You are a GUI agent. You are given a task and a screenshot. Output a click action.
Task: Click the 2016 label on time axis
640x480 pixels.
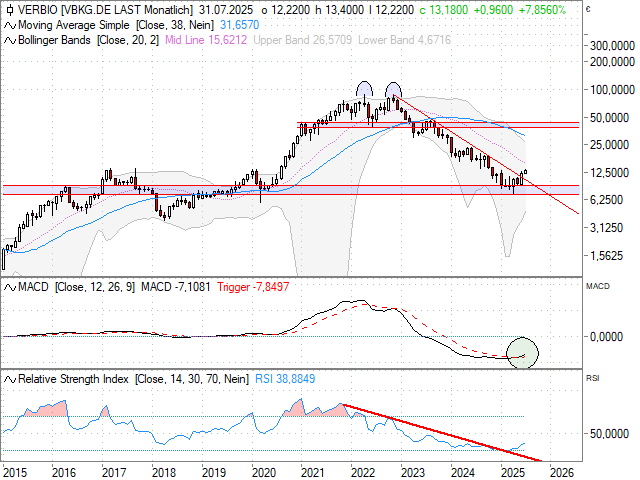(64, 473)
